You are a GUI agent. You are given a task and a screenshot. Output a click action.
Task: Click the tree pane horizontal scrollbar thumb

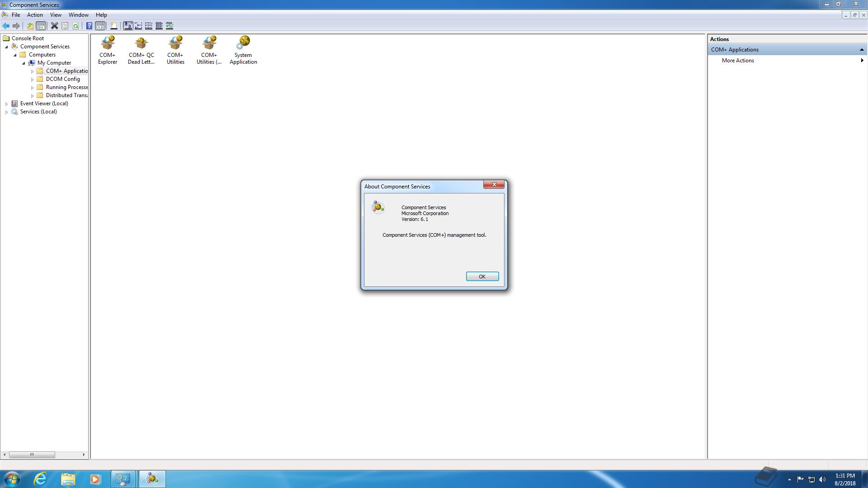[x=32, y=455]
